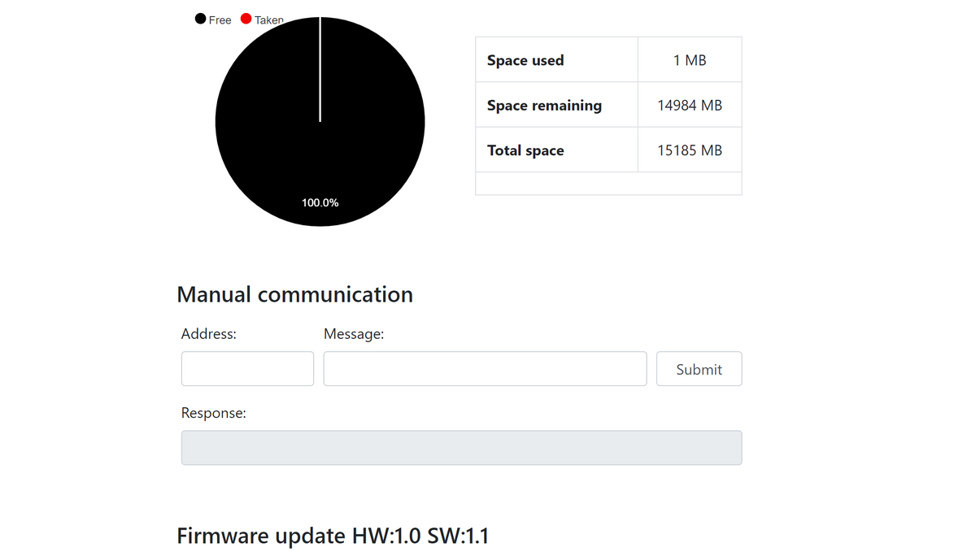Focus the Address input field

(x=247, y=369)
